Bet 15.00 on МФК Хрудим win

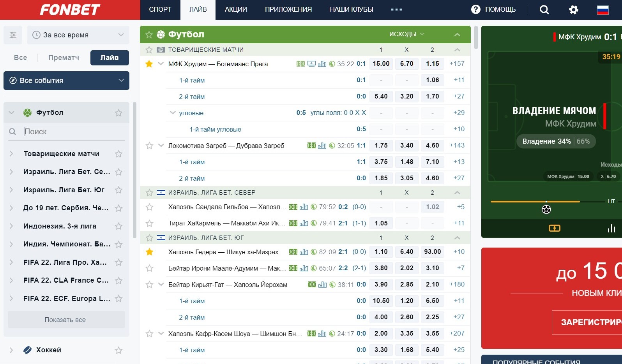381,64
